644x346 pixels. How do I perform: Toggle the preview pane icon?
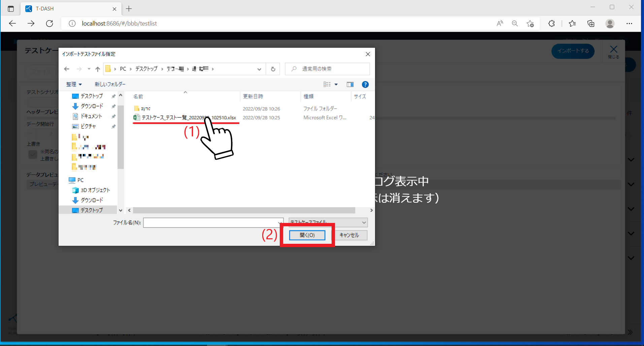tap(350, 84)
